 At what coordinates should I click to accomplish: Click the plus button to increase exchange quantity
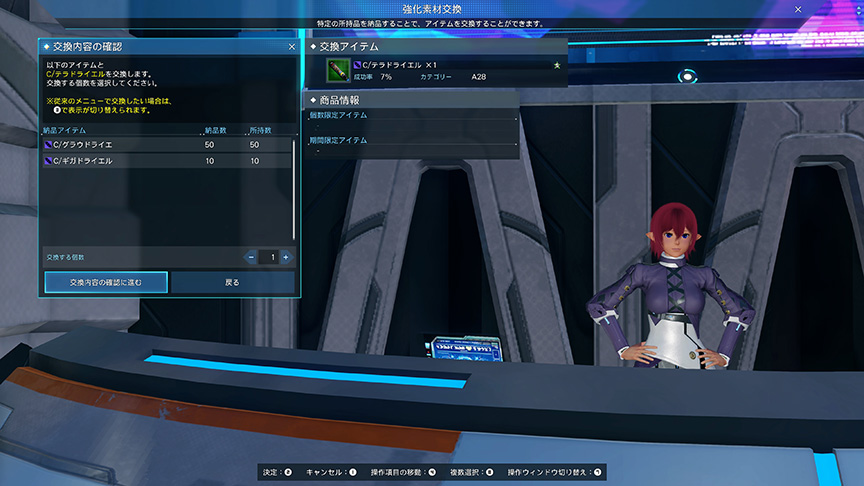pos(286,257)
